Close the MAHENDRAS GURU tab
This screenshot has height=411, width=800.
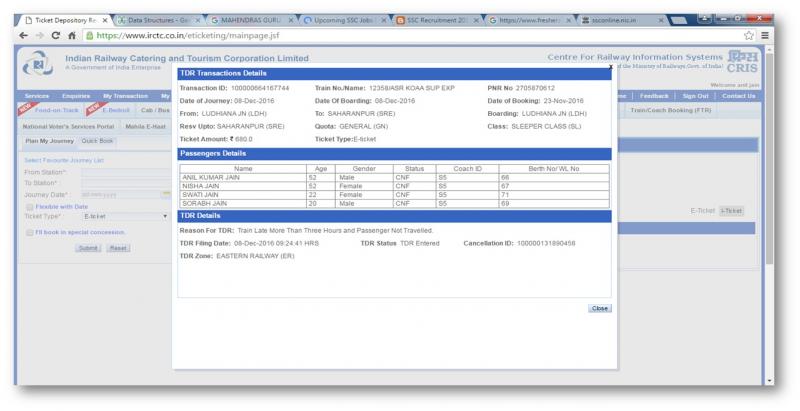291,20
